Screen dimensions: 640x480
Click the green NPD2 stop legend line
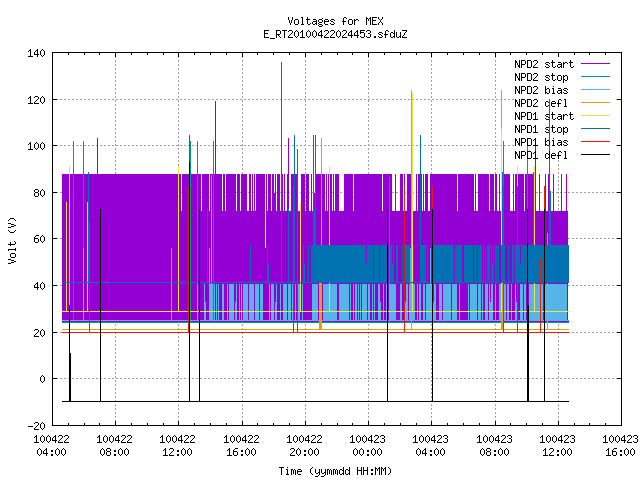[x=595, y=76]
